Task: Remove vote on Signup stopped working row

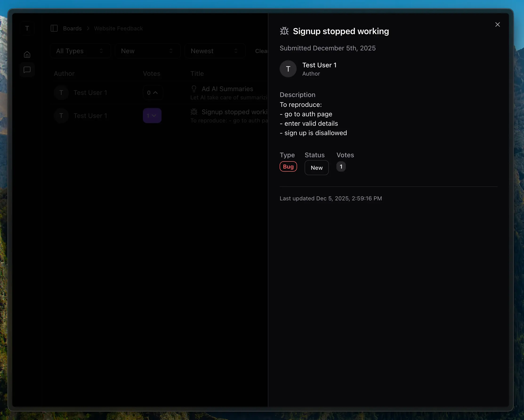Action: [152, 116]
